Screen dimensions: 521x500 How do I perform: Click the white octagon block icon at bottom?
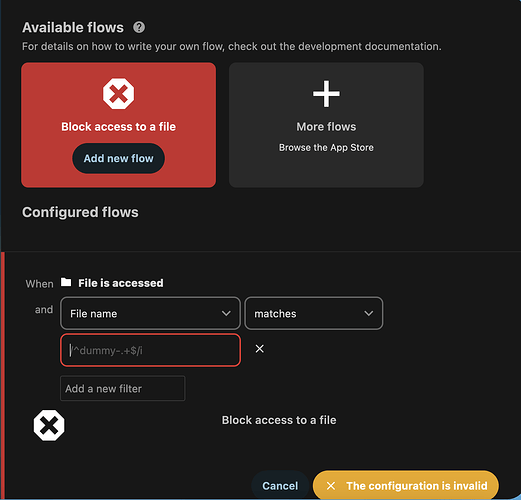coord(49,425)
